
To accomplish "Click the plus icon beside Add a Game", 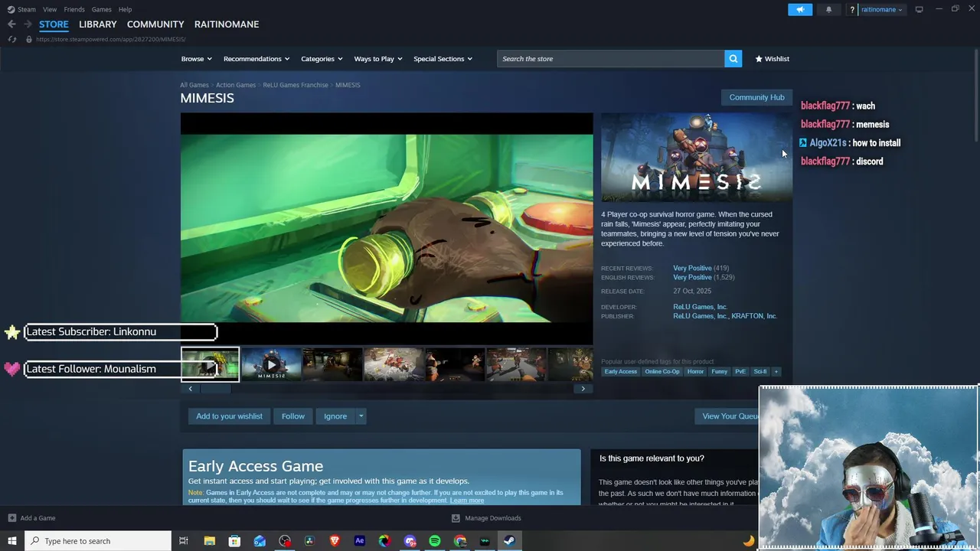I will [11, 518].
